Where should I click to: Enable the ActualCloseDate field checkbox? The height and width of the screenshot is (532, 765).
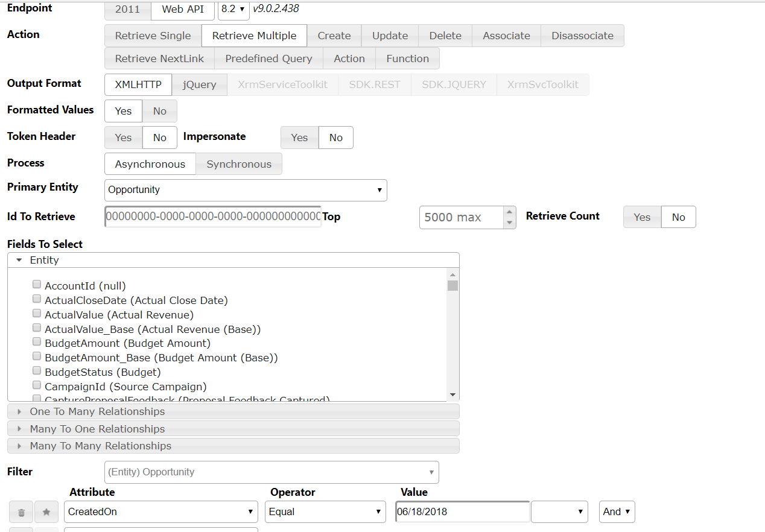(37, 299)
